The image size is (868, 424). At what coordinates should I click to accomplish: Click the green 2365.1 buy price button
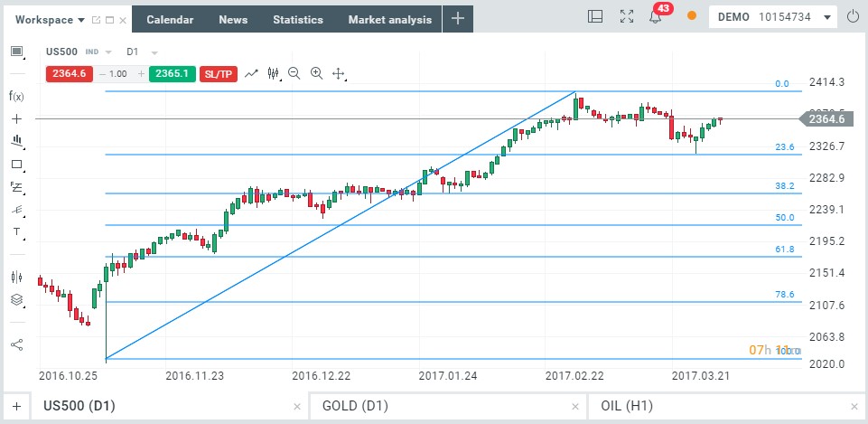tap(173, 73)
